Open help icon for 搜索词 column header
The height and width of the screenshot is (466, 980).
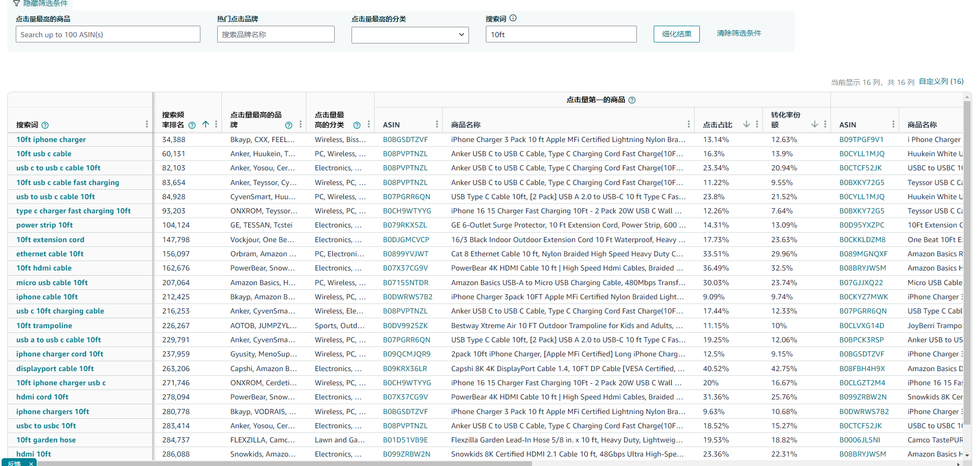[x=45, y=125]
